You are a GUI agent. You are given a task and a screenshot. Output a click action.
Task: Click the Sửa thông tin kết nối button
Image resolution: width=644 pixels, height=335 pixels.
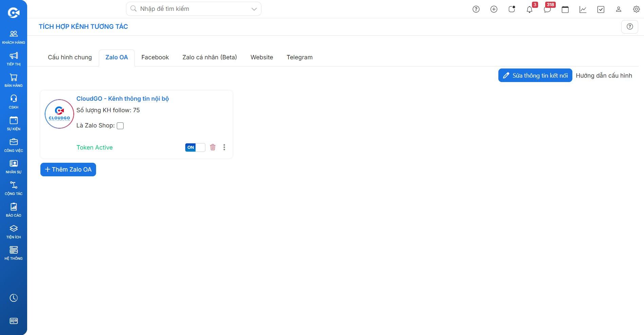535,75
